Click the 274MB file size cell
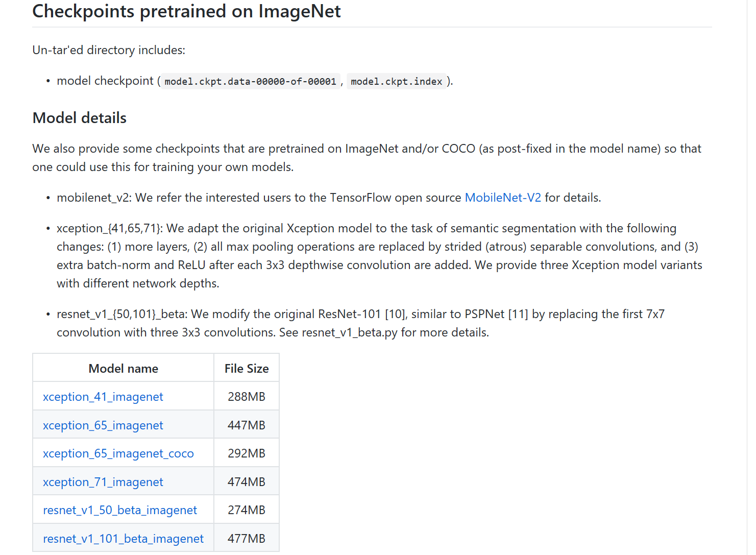 (x=247, y=510)
